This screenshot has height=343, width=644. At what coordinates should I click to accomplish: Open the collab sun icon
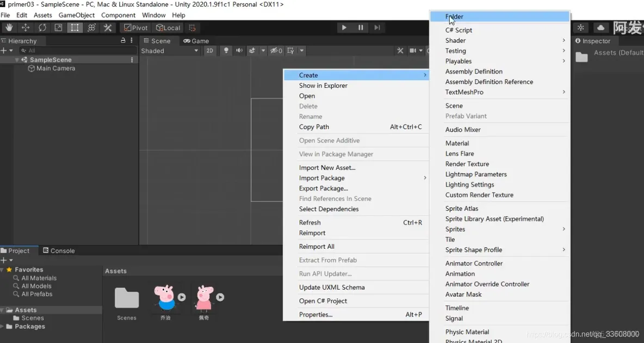pos(581,28)
